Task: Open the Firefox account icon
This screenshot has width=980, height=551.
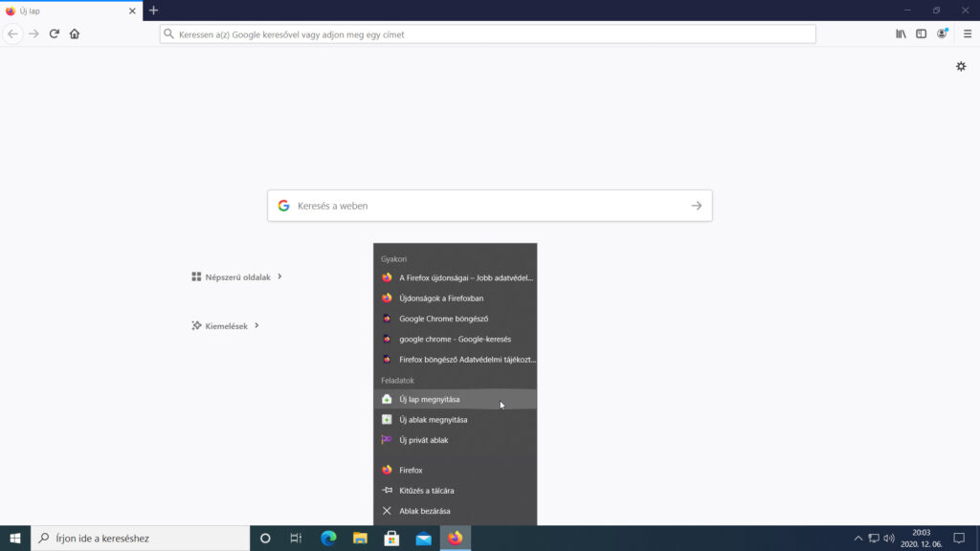Action: click(x=942, y=33)
